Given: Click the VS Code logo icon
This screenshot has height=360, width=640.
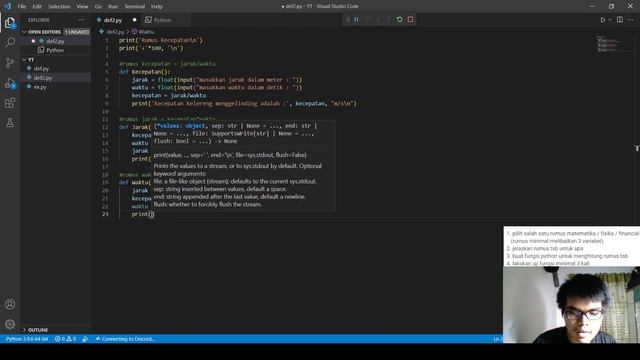Looking at the screenshot, I should coord(7,6).
